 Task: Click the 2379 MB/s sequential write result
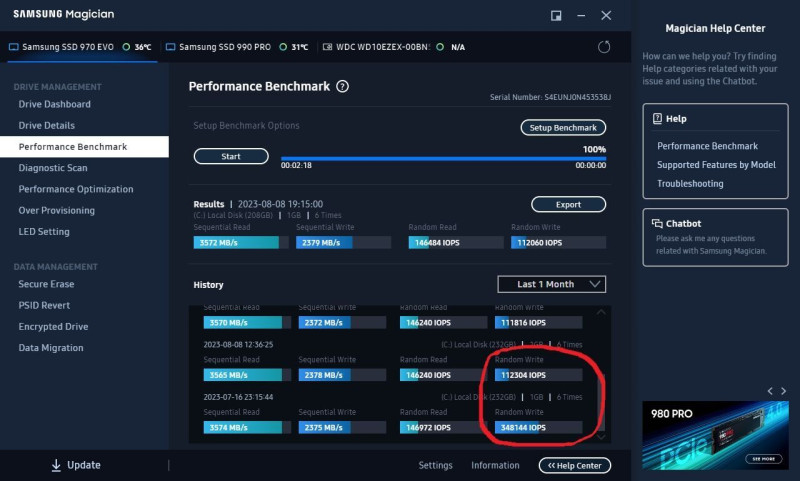343,243
